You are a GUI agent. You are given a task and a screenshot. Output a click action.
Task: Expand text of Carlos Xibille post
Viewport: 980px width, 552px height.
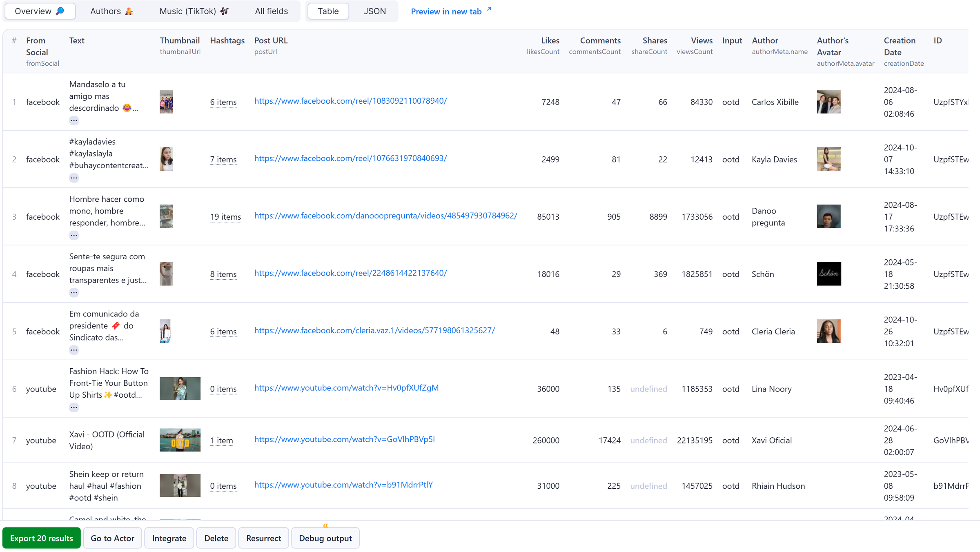coord(73,120)
